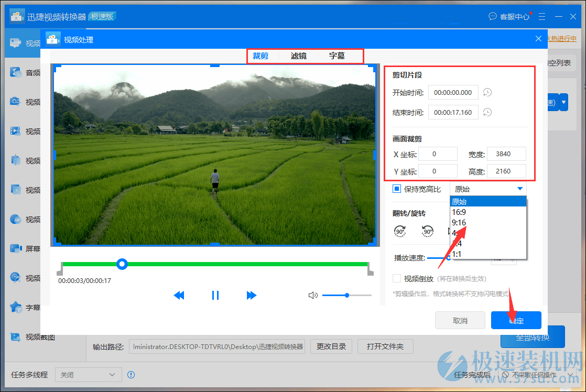
Task: Choose 1:1 aspect ratio option
Action: pos(488,254)
